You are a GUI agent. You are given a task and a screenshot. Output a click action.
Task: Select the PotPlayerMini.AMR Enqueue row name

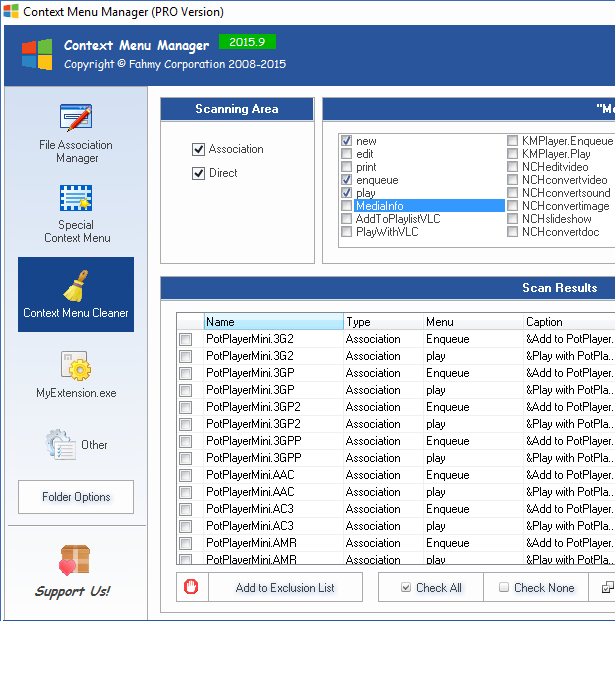click(251, 543)
